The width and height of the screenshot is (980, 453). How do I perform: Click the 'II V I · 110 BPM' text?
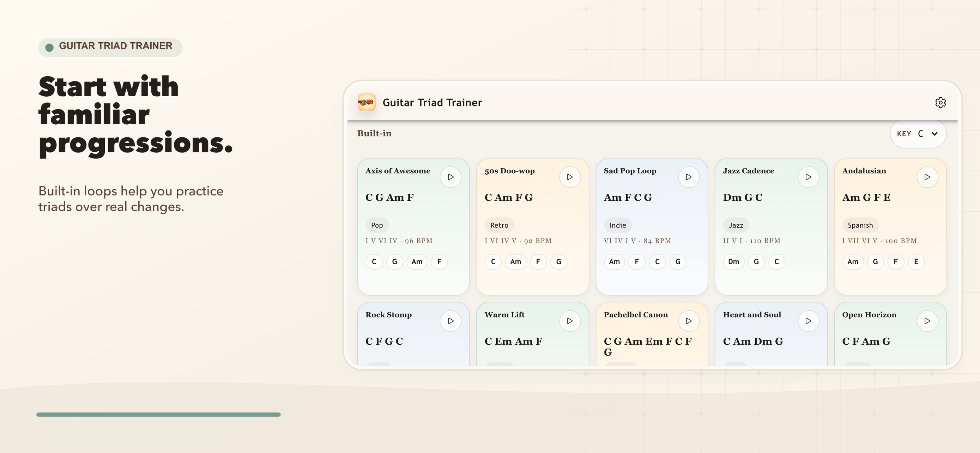tap(752, 241)
